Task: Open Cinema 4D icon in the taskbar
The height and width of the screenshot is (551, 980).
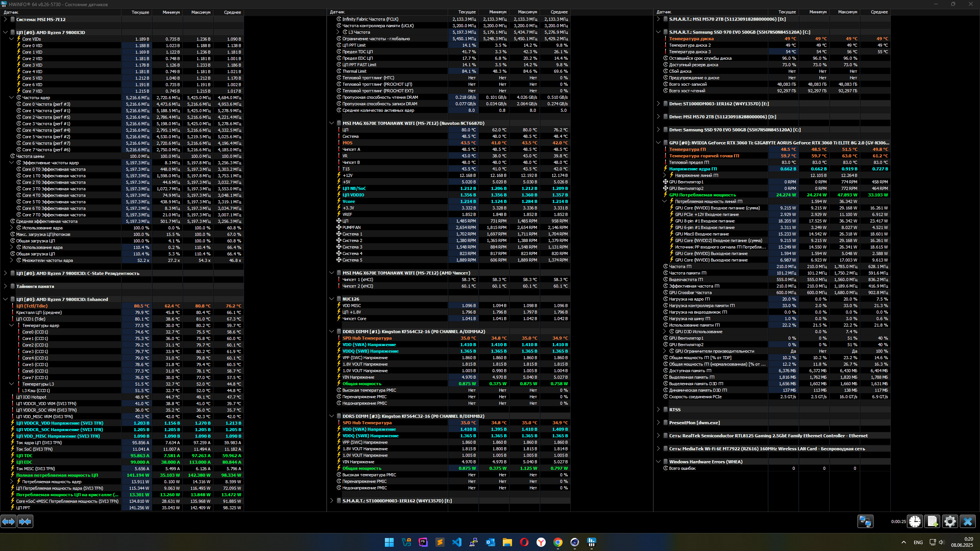Action: point(574,542)
